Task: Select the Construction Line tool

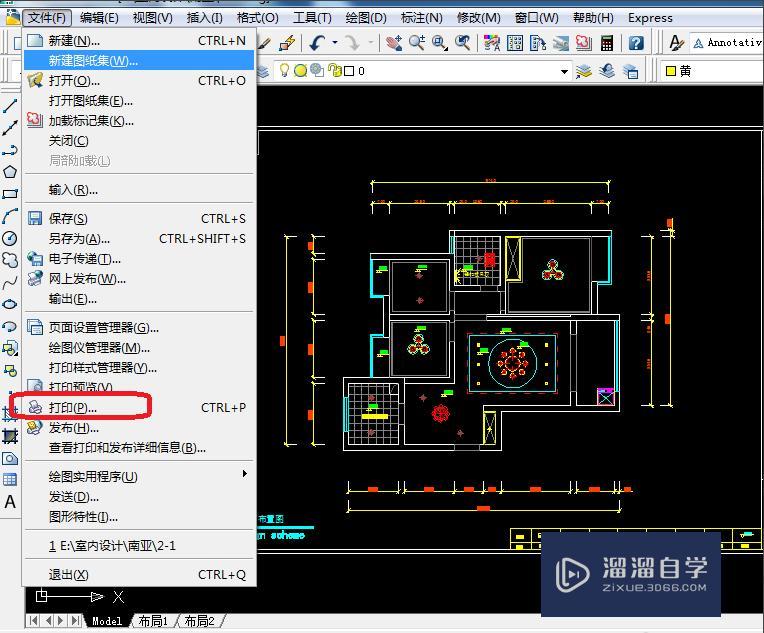Action: pos(10,128)
